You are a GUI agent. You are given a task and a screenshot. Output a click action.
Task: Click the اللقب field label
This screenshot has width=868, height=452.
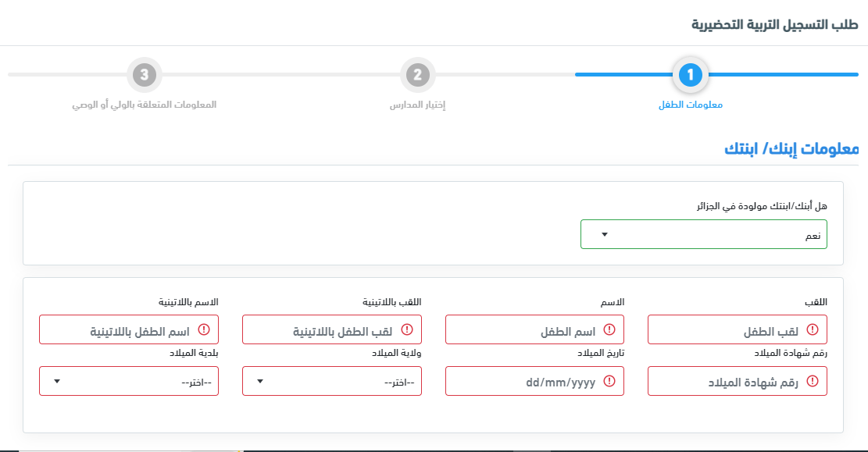(x=816, y=302)
